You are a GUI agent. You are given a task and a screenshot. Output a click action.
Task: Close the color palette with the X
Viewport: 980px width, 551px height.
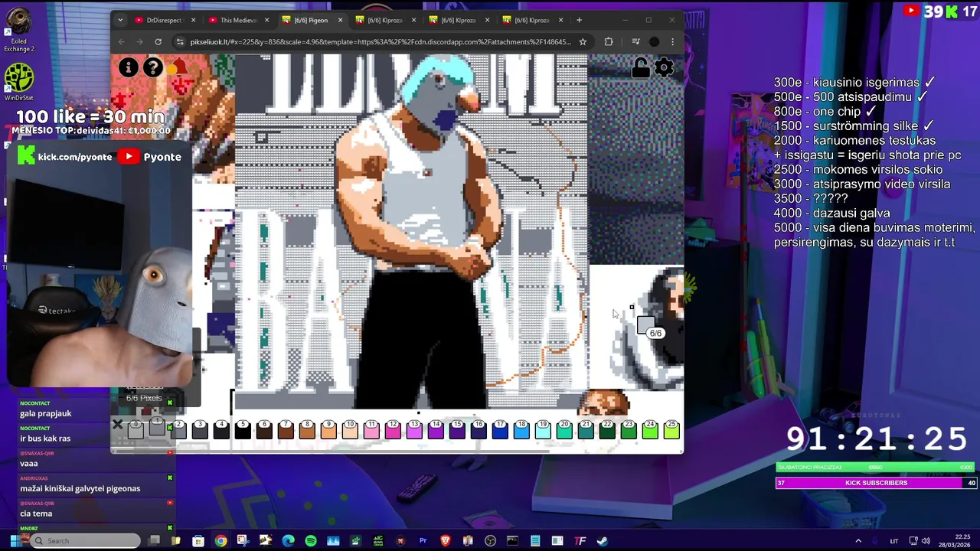coord(117,424)
